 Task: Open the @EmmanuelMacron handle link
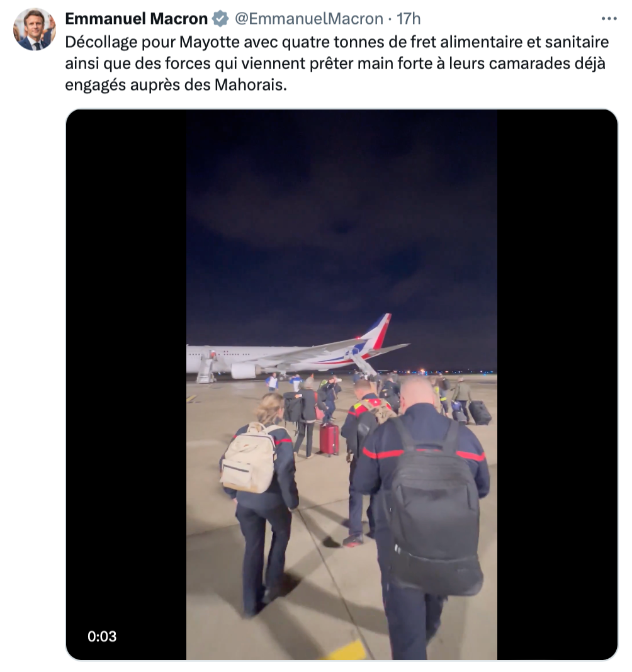(309, 19)
